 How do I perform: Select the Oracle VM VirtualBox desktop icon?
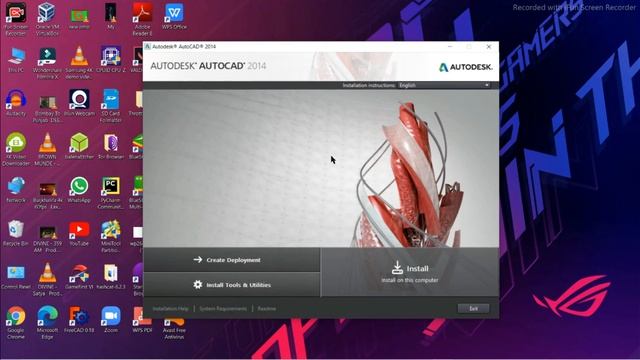(47, 19)
